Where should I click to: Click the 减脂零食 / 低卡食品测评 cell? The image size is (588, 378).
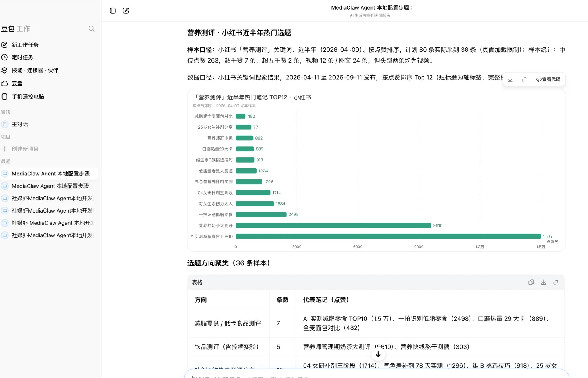click(228, 323)
